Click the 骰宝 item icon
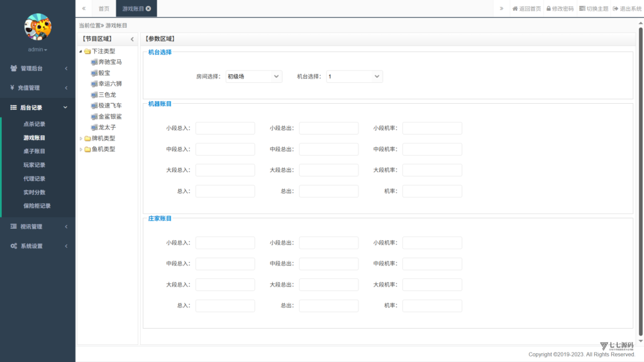Viewport: 644px width, 362px height. pyautogui.click(x=94, y=73)
